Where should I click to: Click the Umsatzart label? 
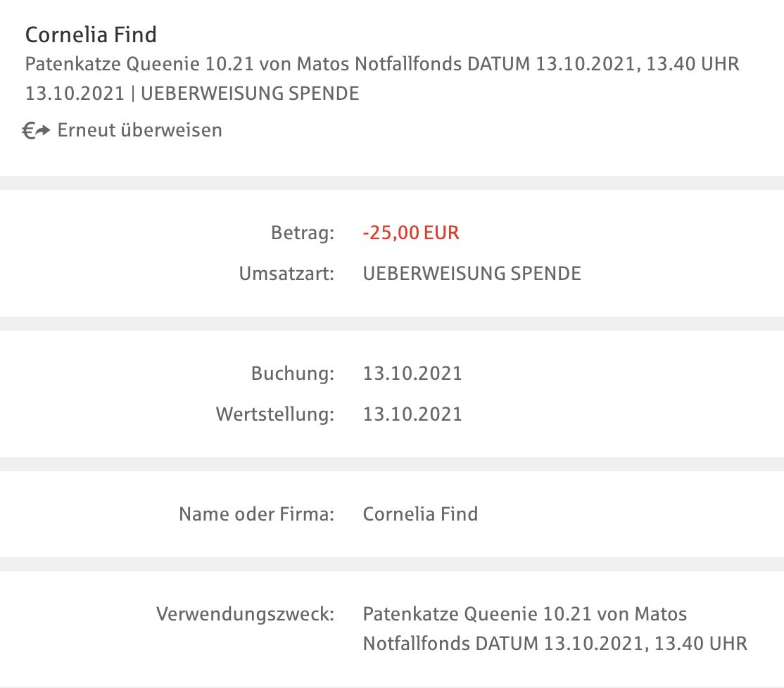pyautogui.click(x=286, y=274)
